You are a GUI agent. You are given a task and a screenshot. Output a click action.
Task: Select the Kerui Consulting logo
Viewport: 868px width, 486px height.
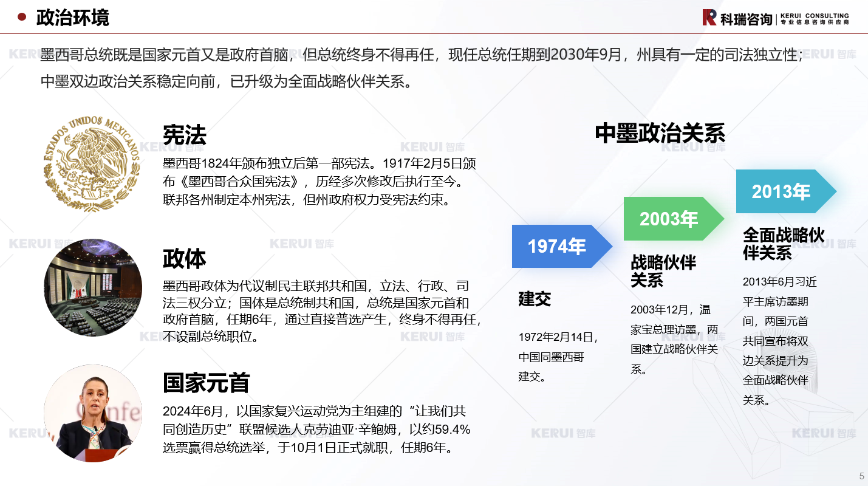click(x=775, y=18)
